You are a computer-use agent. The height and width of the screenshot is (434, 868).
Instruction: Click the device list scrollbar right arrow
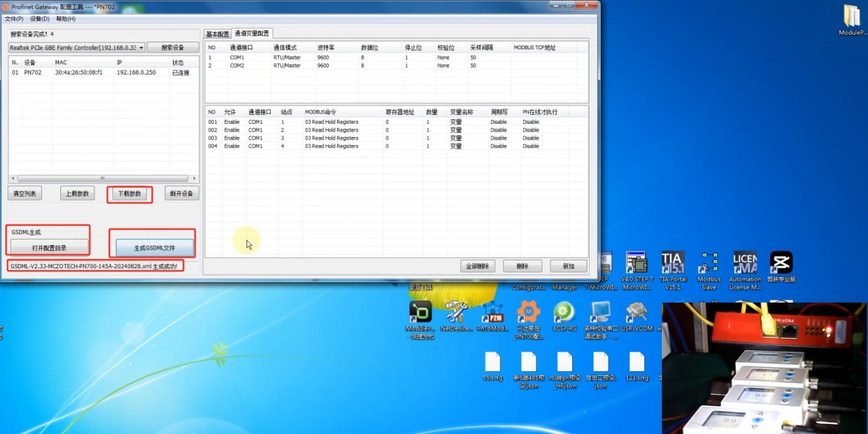[195, 178]
